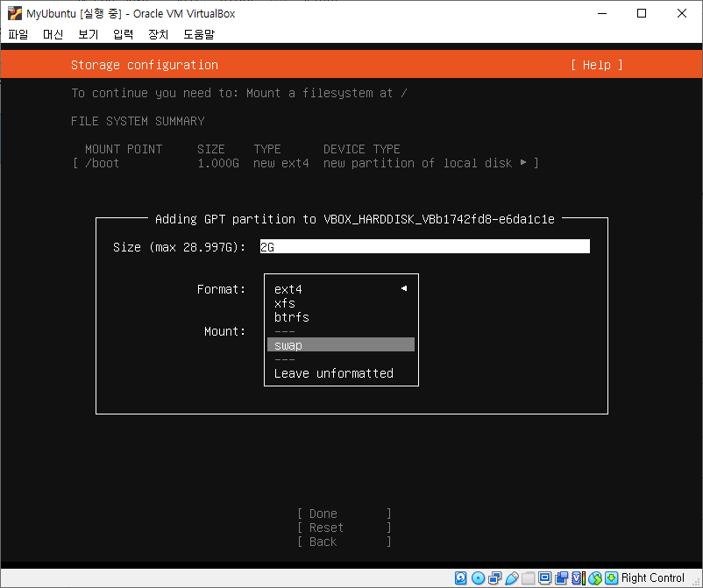Click the display settings status icon
This screenshot has height=588, width=703.
click(x=544, y=577)
